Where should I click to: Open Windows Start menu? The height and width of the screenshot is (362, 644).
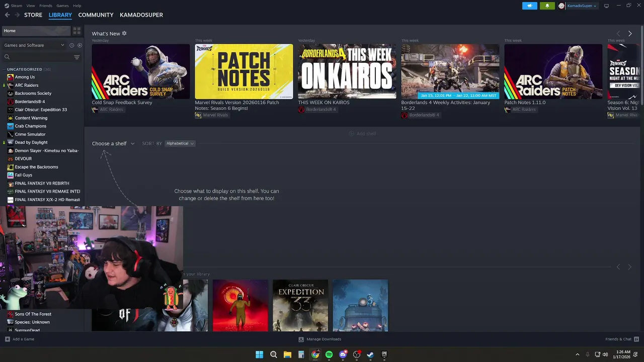259,354
